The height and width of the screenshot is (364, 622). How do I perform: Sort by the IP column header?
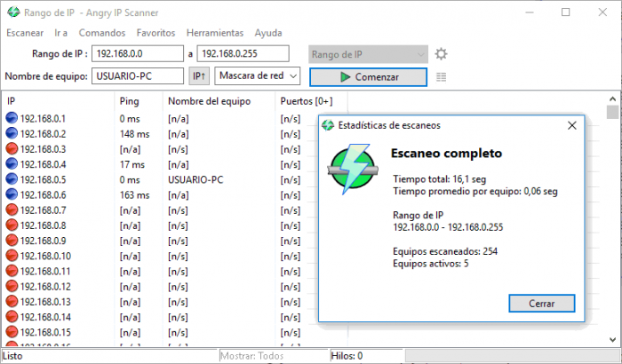click(58, 101)
